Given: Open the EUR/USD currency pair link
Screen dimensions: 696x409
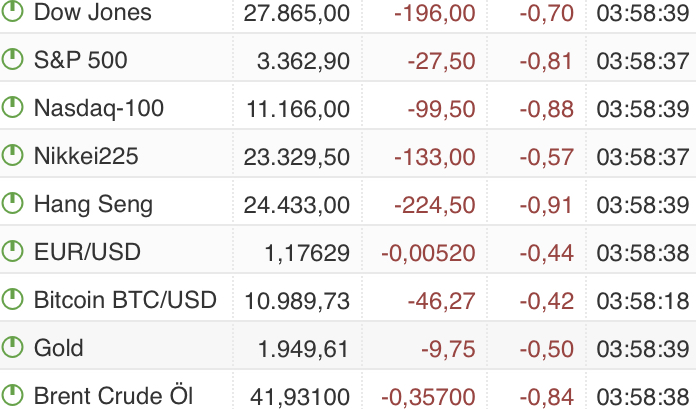Looking at the screenshot, I should coord(87,252).
